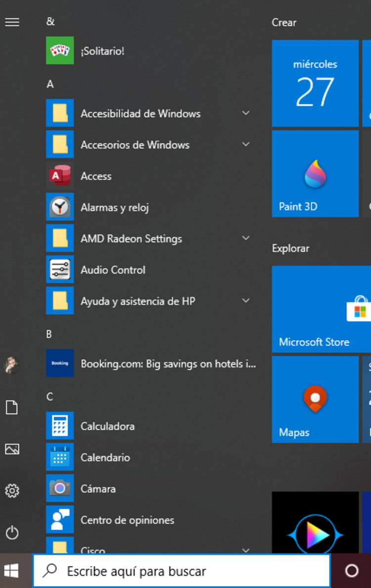Jump to the & letter header
Image resolution: width=371 pixels, height=588 pixels.
tap(50, 22)
